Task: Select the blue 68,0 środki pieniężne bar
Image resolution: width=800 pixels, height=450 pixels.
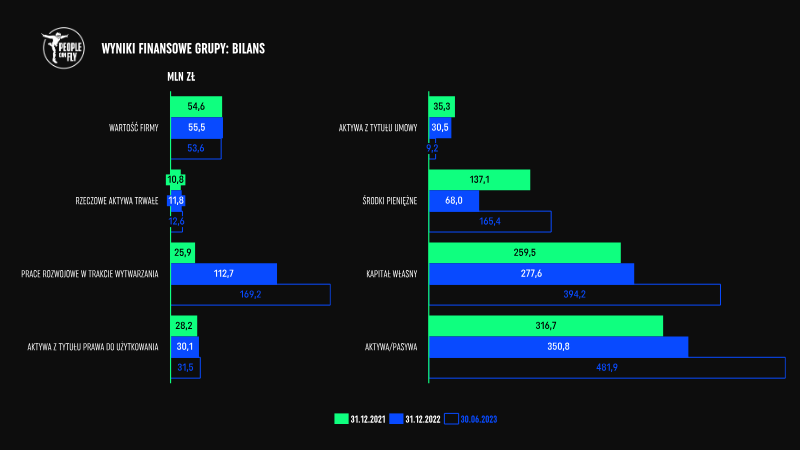Action: point(454,200)
